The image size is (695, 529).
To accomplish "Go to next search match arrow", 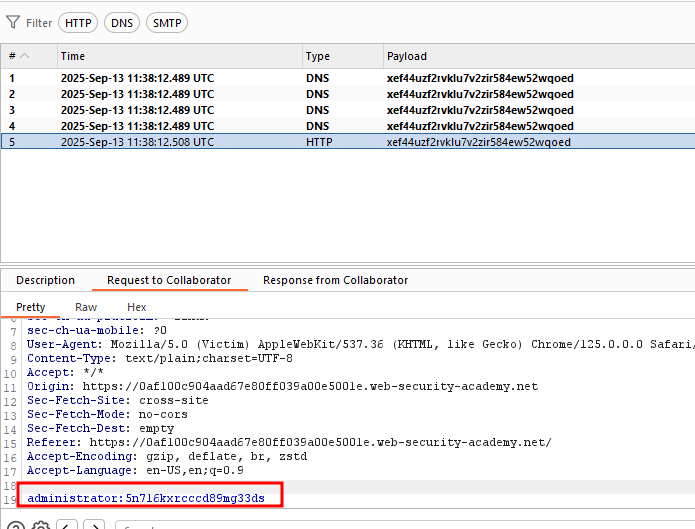I will [94, 525].
